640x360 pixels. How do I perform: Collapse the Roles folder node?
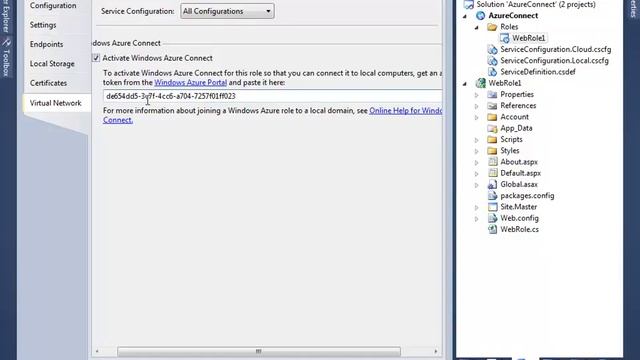coord(476,27)
